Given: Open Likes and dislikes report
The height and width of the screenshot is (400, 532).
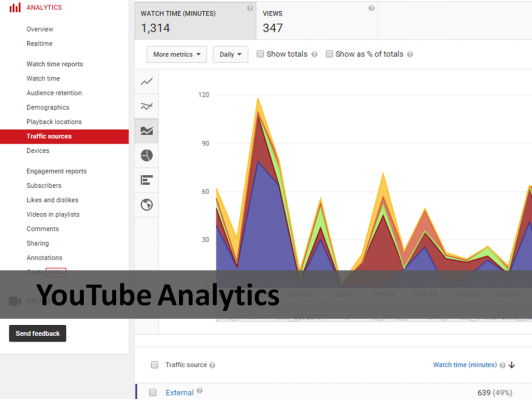Looking at the screenshot, I should click(x=52, y=200).
